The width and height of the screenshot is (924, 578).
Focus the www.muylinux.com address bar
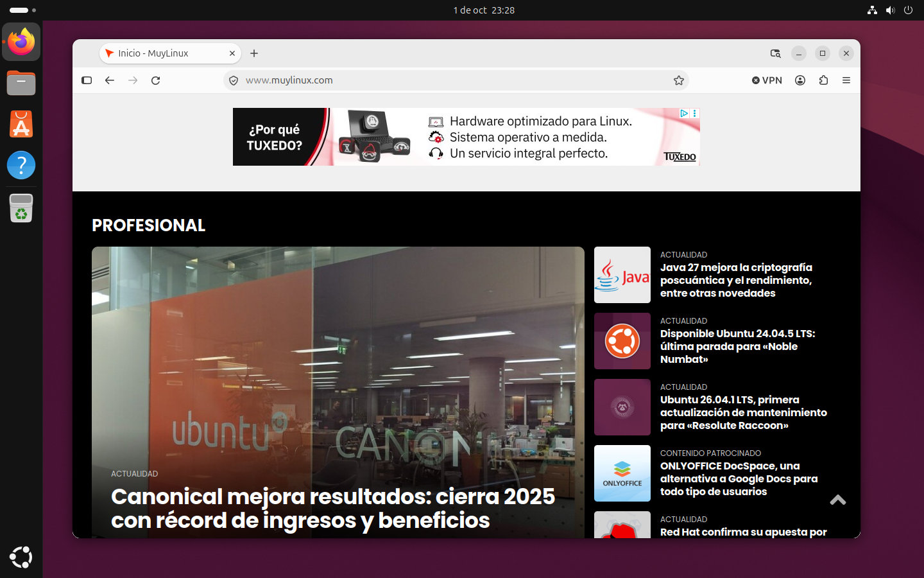pyautogui.click(x=456, y=80)
